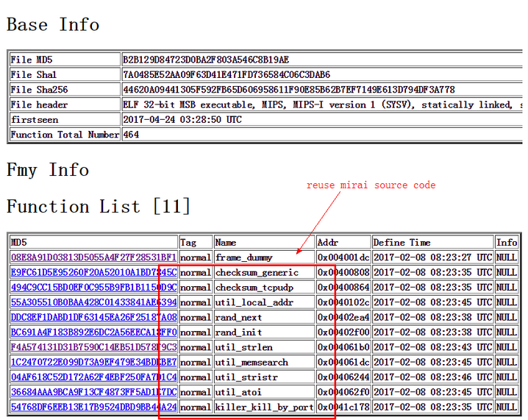Open the MD5 link starting 494C9CC15BD0EF0C
The width and height of the screenshot is (528, 420).
[x=93, y=288]
